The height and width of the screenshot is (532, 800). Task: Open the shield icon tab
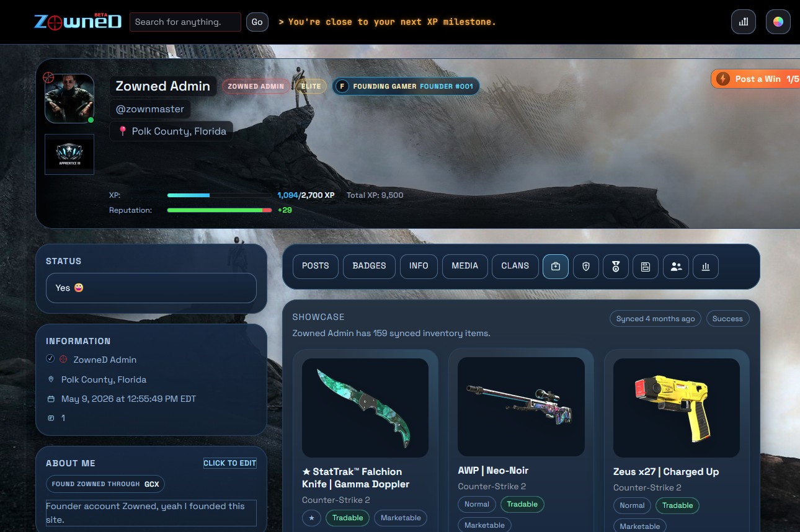pos(585,266)
